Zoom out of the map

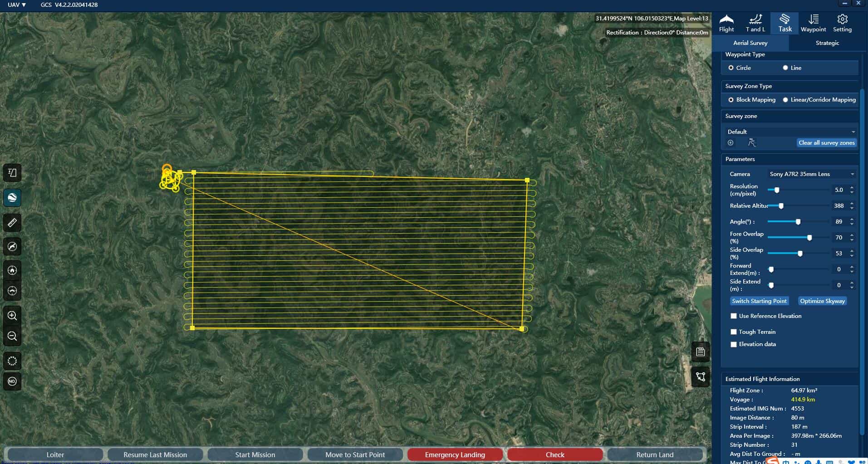(12, 337)
